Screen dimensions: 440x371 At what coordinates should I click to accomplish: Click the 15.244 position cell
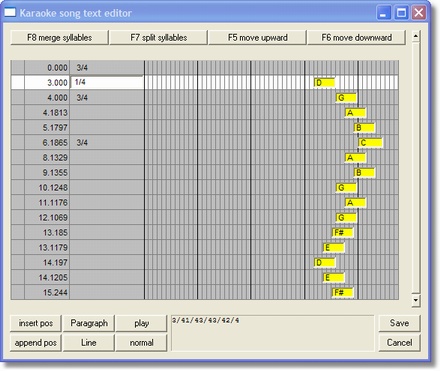point(47,293)
